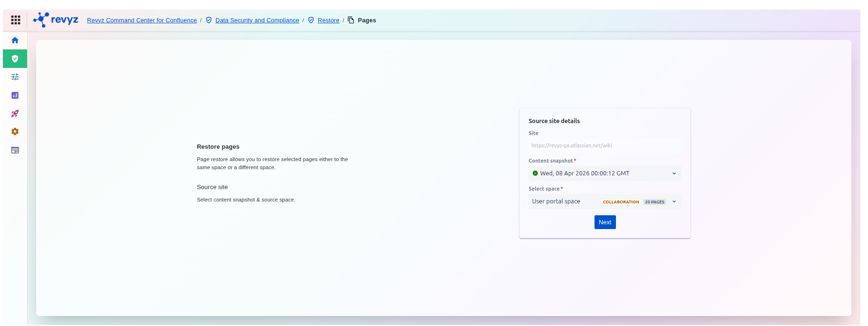The image size is (868, 326).
Task: Open Revyz Command Center for Confluence link
Action: pyautogui.click(x=142, y=20)
